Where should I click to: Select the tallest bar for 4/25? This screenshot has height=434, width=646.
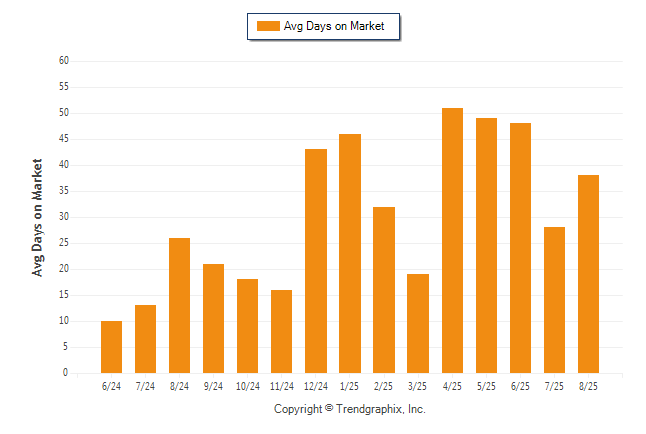(x=452, y=241)
